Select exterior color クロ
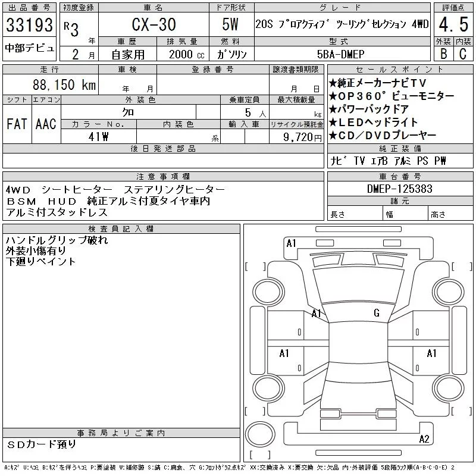 pos(128,112)
